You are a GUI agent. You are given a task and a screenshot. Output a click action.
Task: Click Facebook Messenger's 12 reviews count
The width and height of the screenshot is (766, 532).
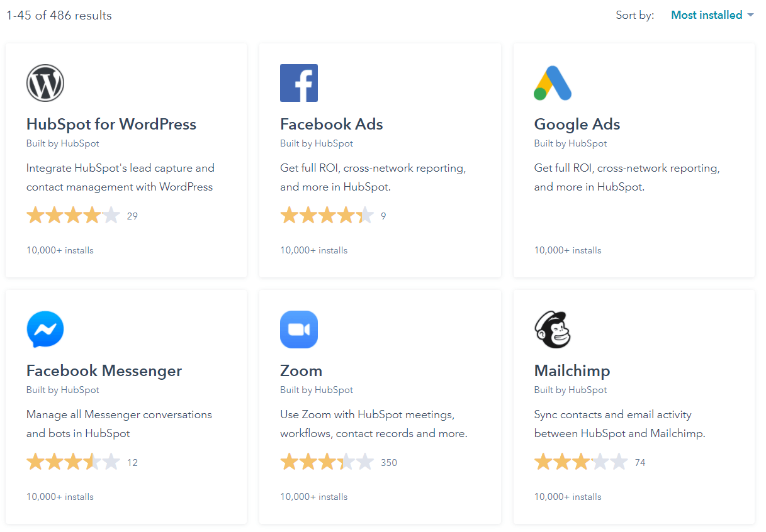coord(132,463)
